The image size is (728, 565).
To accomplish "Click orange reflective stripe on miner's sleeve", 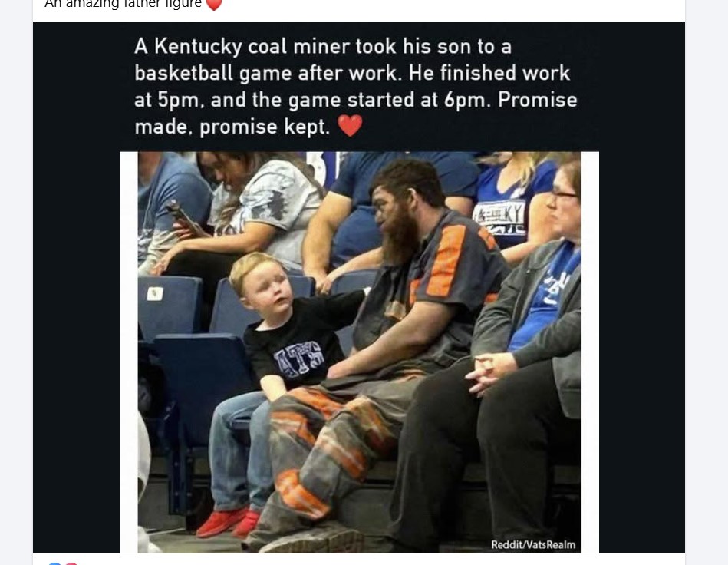I will click(x=446, y=261).
